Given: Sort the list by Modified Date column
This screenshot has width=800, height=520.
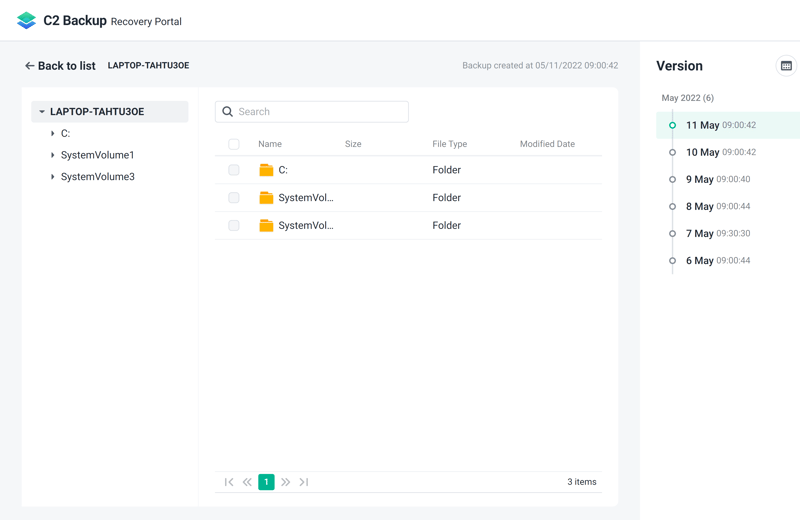Looking at the screenshot, I should [x=547, y=144].
